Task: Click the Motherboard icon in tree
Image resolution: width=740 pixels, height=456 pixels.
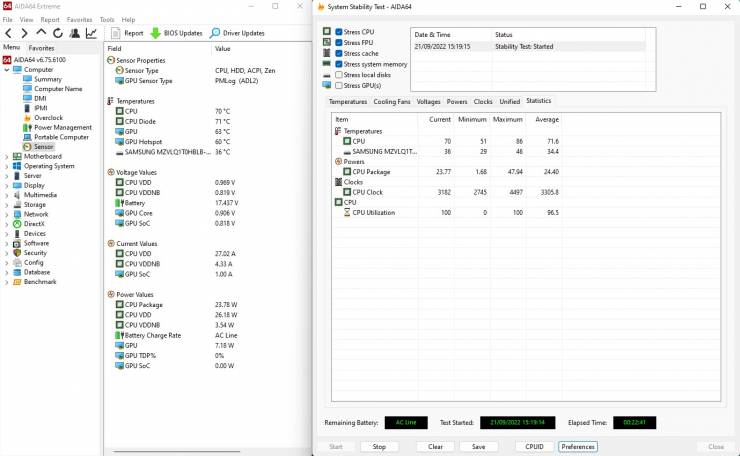Action: coord(17,156)
